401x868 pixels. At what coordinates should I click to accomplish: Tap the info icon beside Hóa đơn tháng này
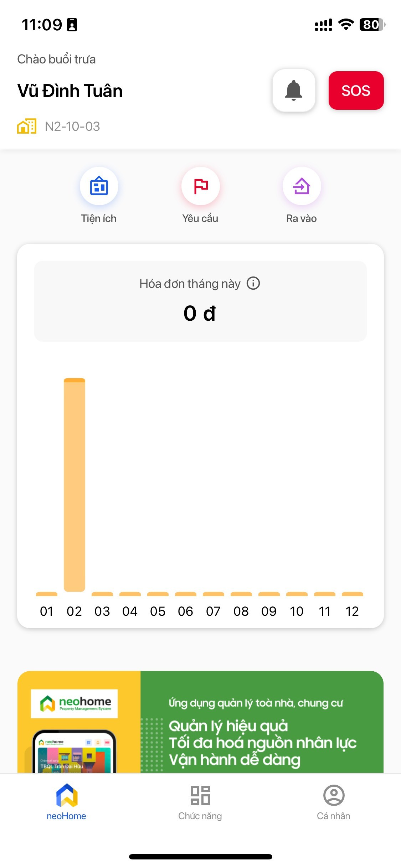(x=253, y=284)
